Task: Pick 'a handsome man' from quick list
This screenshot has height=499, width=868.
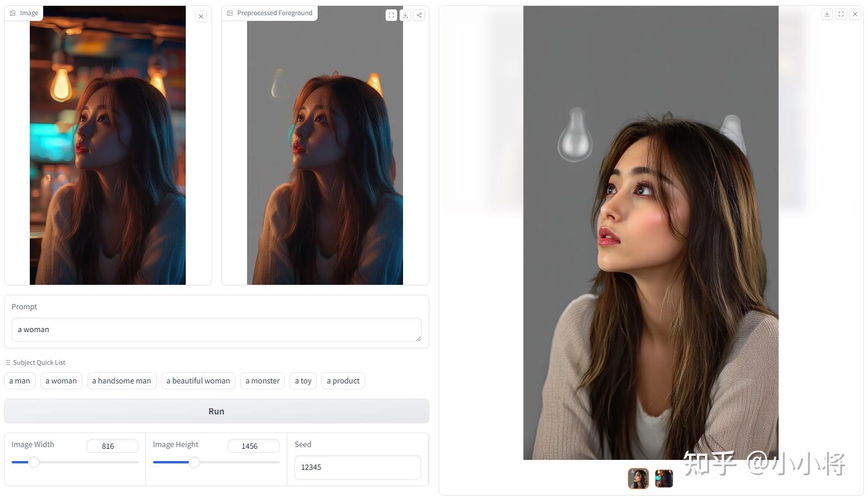Action: click(x=121, y=381)
